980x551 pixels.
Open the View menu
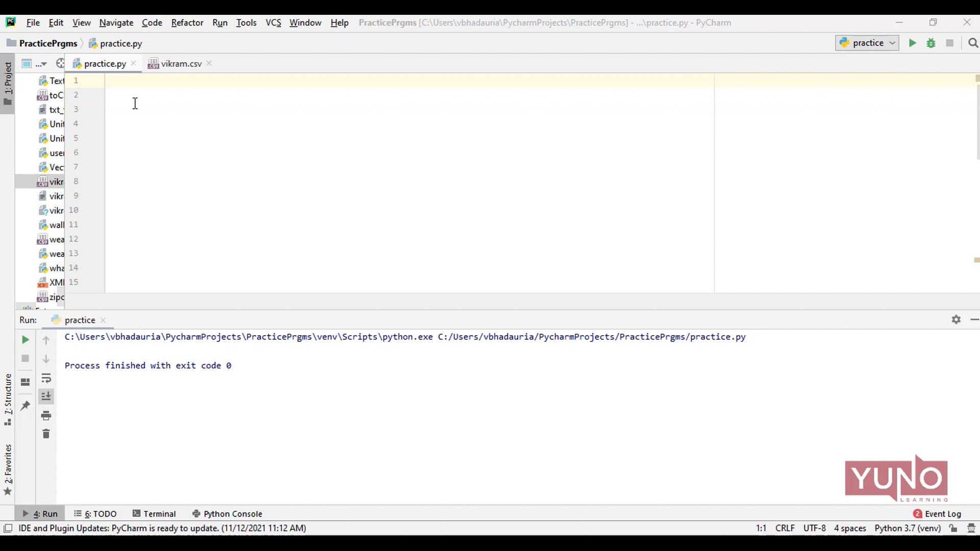click(81, 22)
